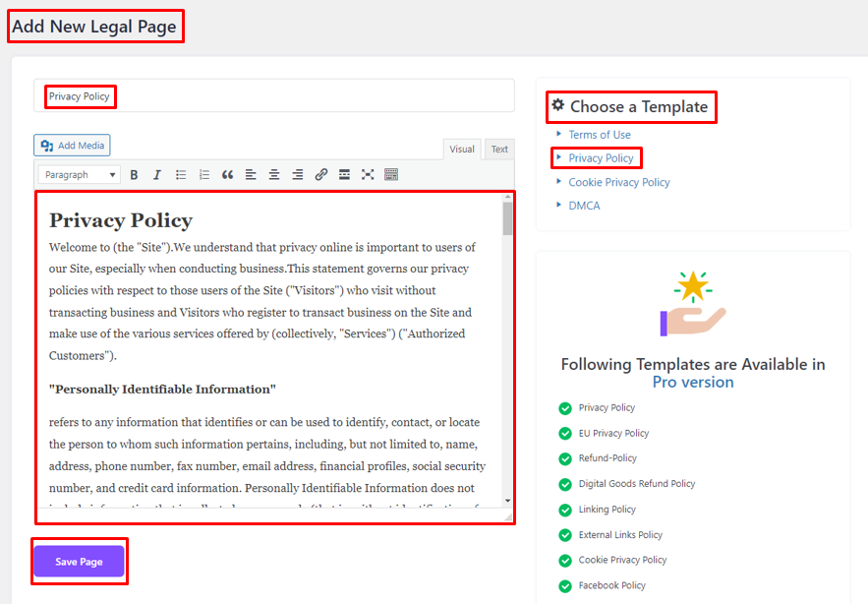
Task: Click the green check next to Pro Privacy Policy
Action: click(x=565, y=408)
